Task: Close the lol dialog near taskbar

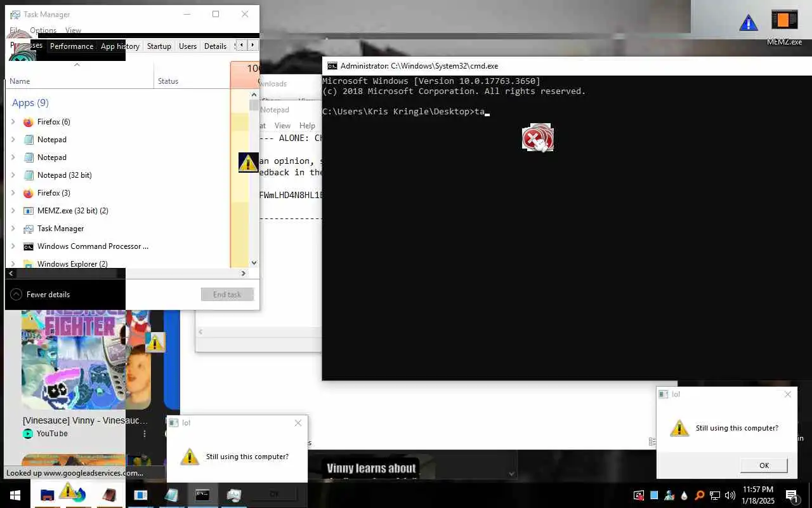Action: point(298,423)
